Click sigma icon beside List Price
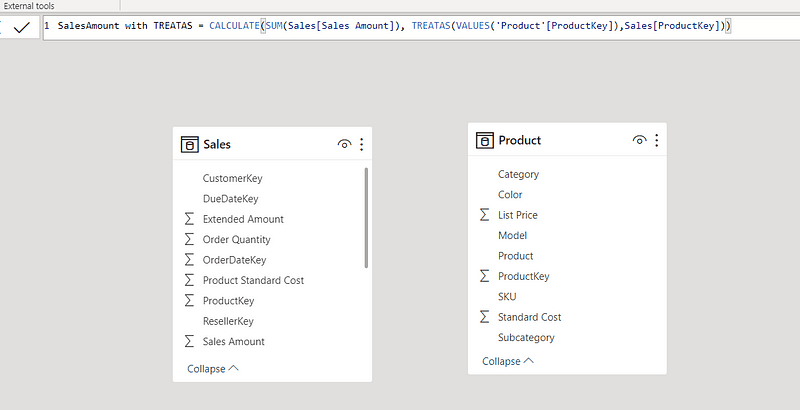 pyautogui.click(x=484, y=215)
